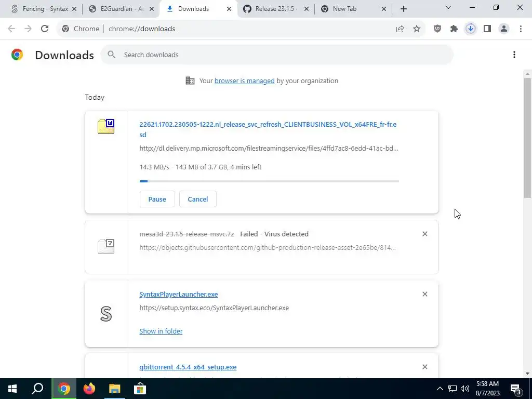Close the Fencing - Syntax tab
The width and height of the screenshot is (532, 399).
click(74, 9)
